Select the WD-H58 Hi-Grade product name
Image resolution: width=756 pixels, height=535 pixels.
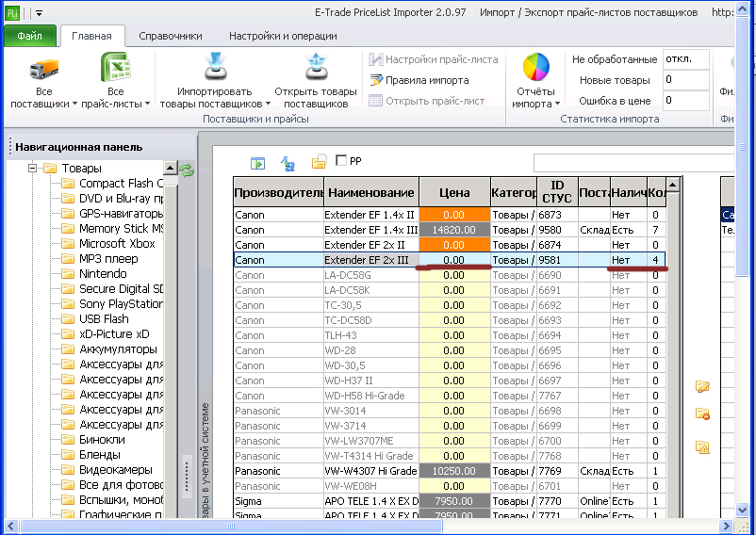pyautogui.click(x=365, y=396)
